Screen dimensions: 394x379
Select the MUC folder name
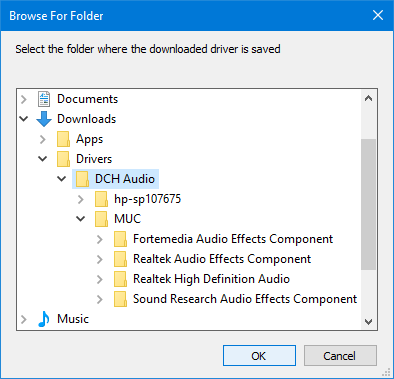click(x=127, y=219)
